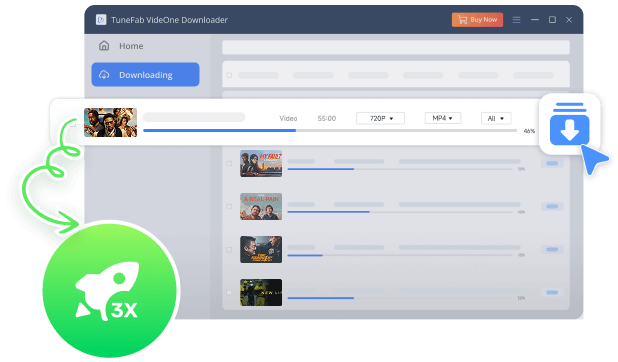Toggle the select-all checkbox in the header row
Viewport: 618px width, 362px height.
click(229, 75)
